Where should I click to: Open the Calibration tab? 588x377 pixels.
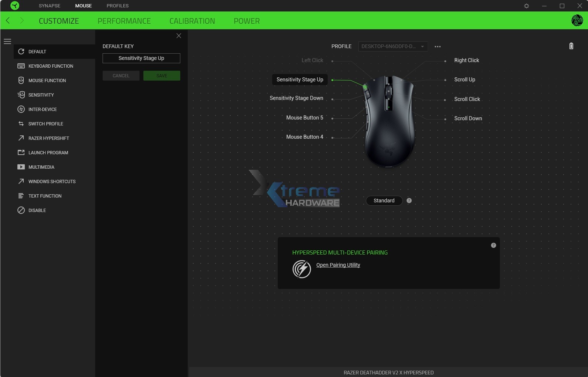pyautogui.click(x=192, y=21)
